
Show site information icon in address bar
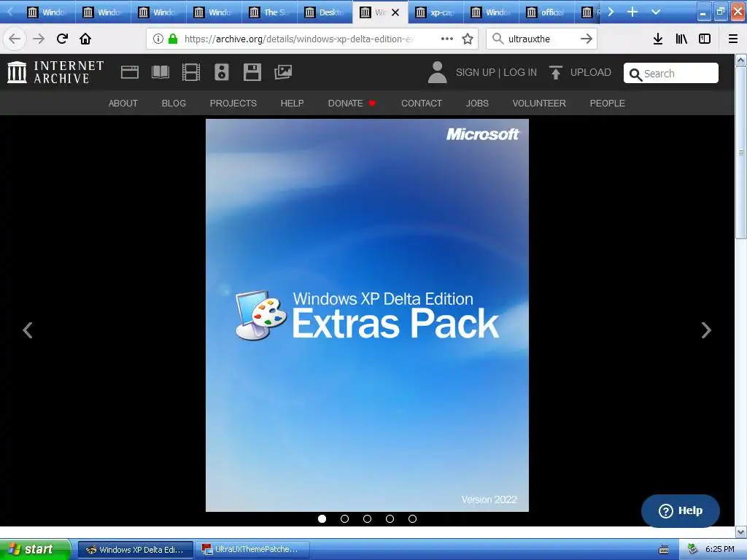158,39
